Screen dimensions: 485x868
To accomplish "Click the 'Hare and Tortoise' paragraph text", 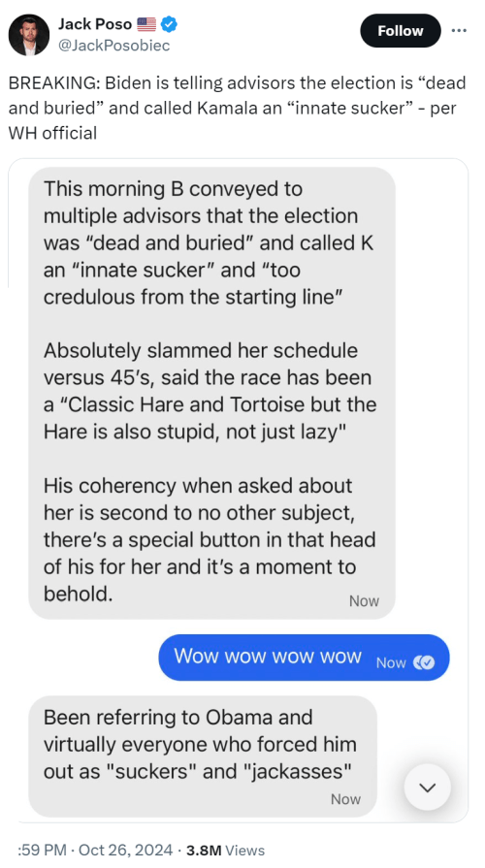I will pos(210,391).
